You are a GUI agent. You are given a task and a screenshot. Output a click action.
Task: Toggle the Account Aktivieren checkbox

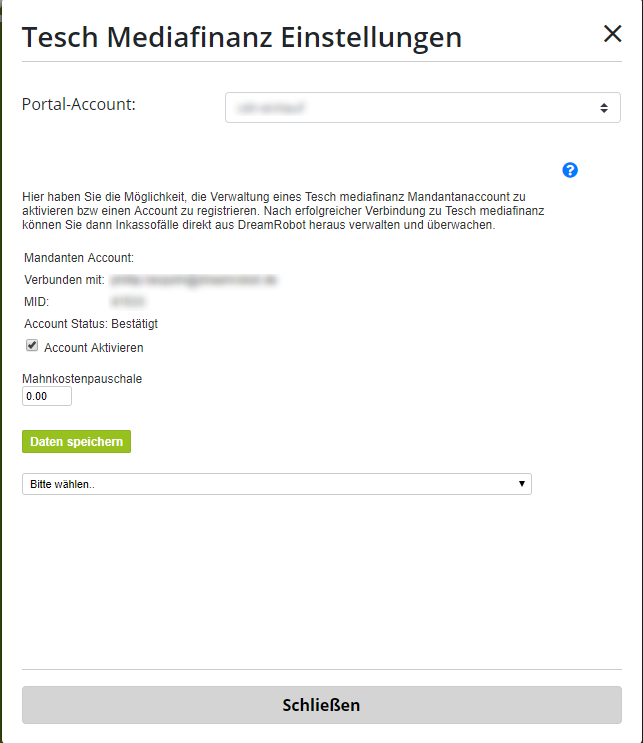tap(32, 345)
